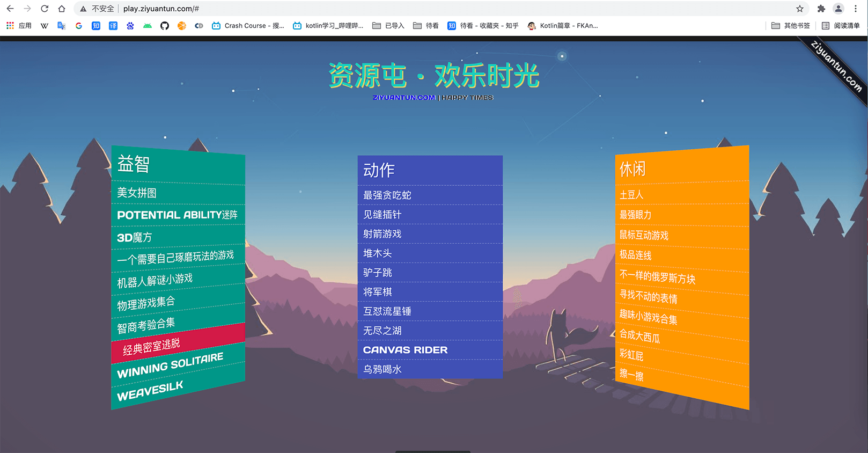868x453 pixels.
Task: Open the GitHub bookmark icon
Action: coord(165,26)
